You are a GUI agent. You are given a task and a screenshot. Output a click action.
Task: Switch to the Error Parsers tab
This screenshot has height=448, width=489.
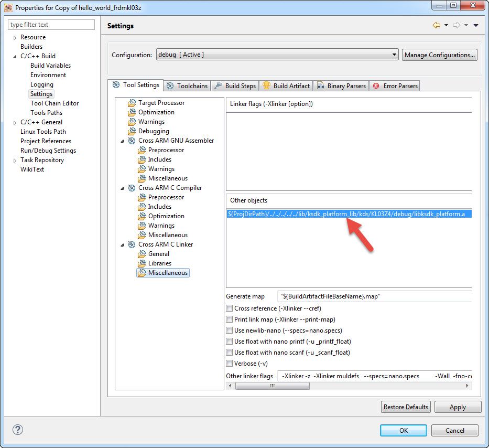(x=395, y=86)
